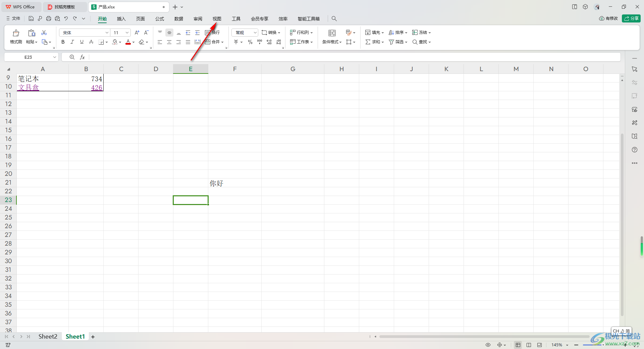This screenshot has height=349, width=644.
Task: Click the Undo arrow icon
Action: point(66,19)
